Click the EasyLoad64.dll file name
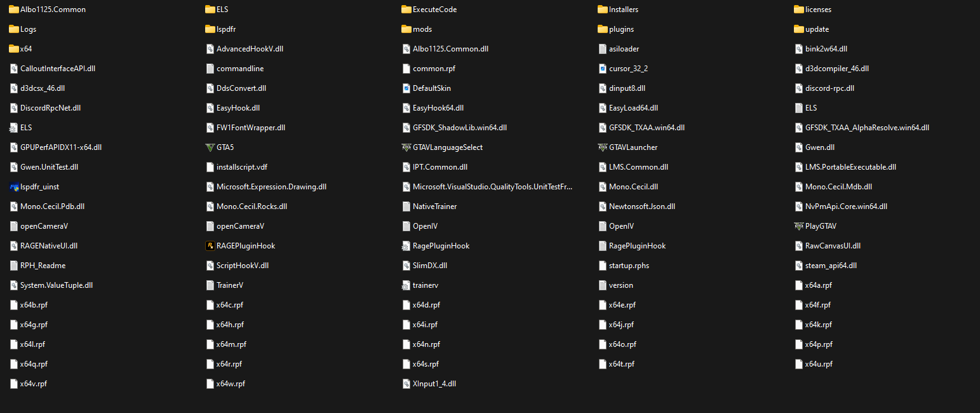Viewport: 980px width, 413px height. tap(633, 108)
